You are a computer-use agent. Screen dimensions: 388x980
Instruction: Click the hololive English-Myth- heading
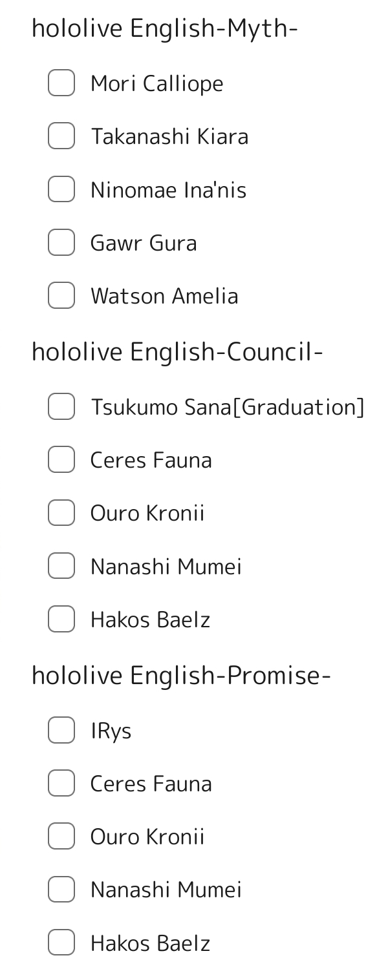pos(164,28)
